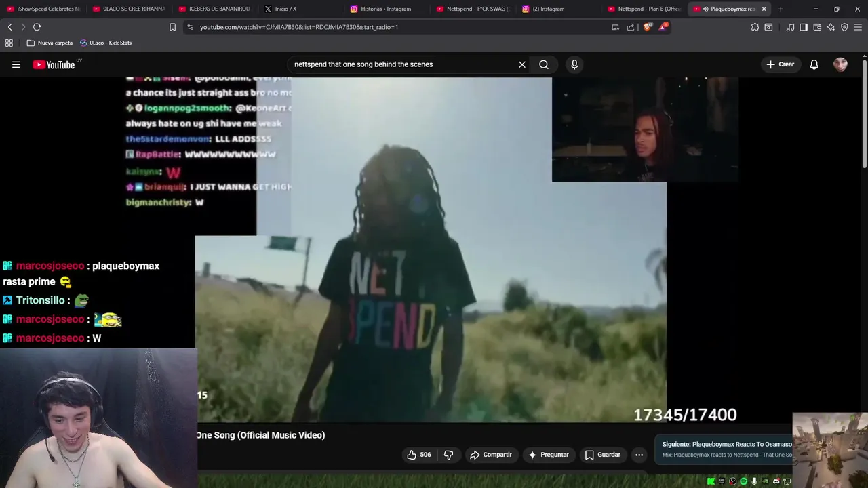Screen dimensions: 868x488
Task: Open the microphone tray icon
Action: 754,481
